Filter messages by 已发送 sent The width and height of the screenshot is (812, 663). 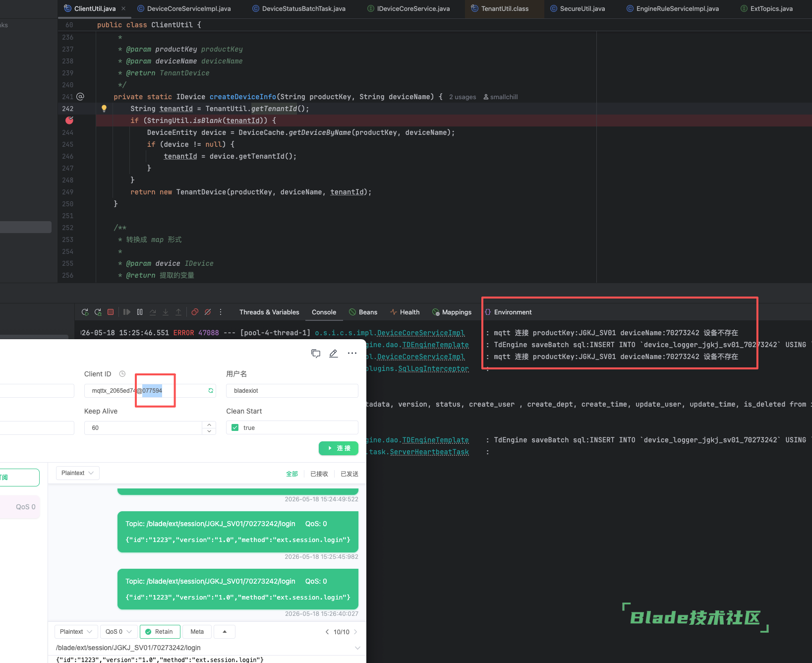click(x=349, y=474)
